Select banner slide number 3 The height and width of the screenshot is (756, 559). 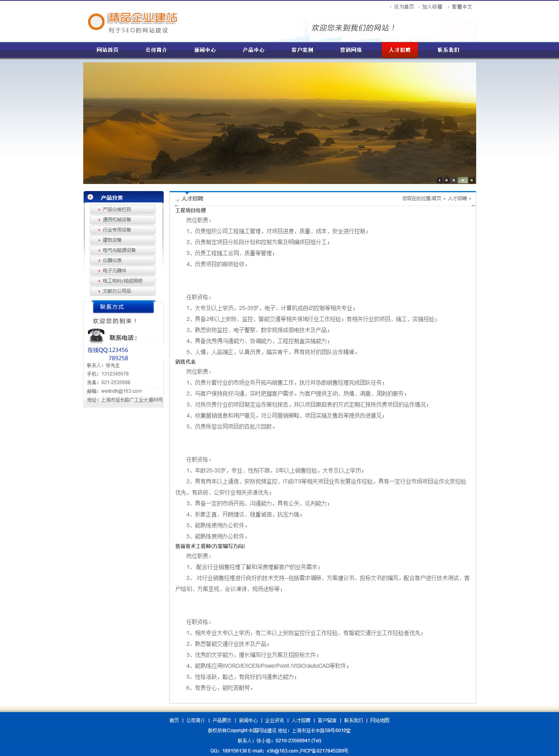point(453,180)
